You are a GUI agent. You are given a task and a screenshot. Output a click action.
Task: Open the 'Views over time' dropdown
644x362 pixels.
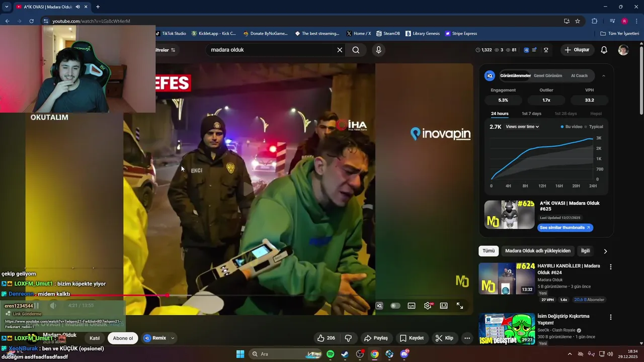coord(522,127)
